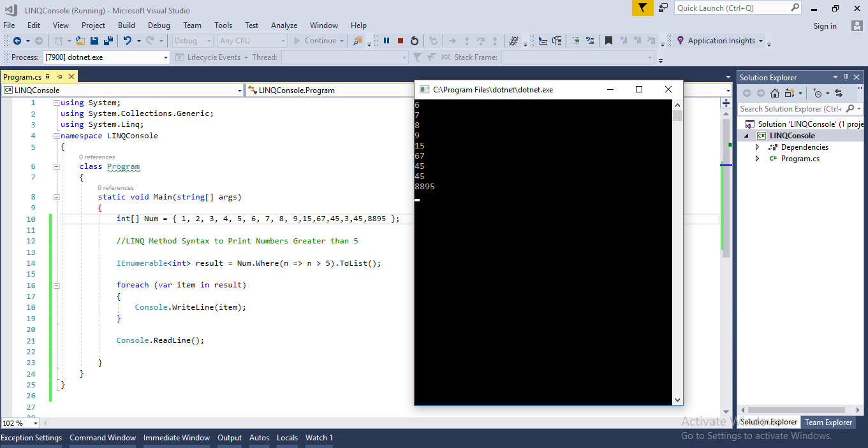Screen dimensions: 868x448
Task: Open the 102 % zoom dropdown
Action: click(x=35, y=423)
